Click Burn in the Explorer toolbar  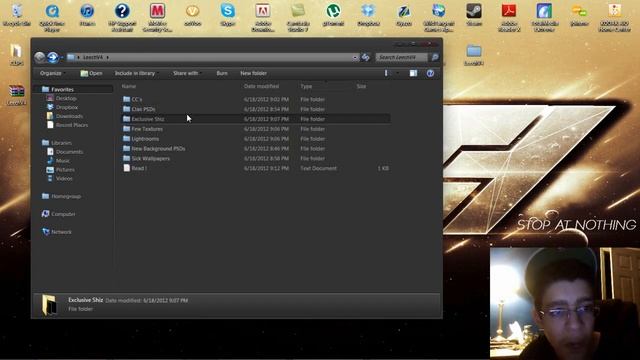click(222, 73)
